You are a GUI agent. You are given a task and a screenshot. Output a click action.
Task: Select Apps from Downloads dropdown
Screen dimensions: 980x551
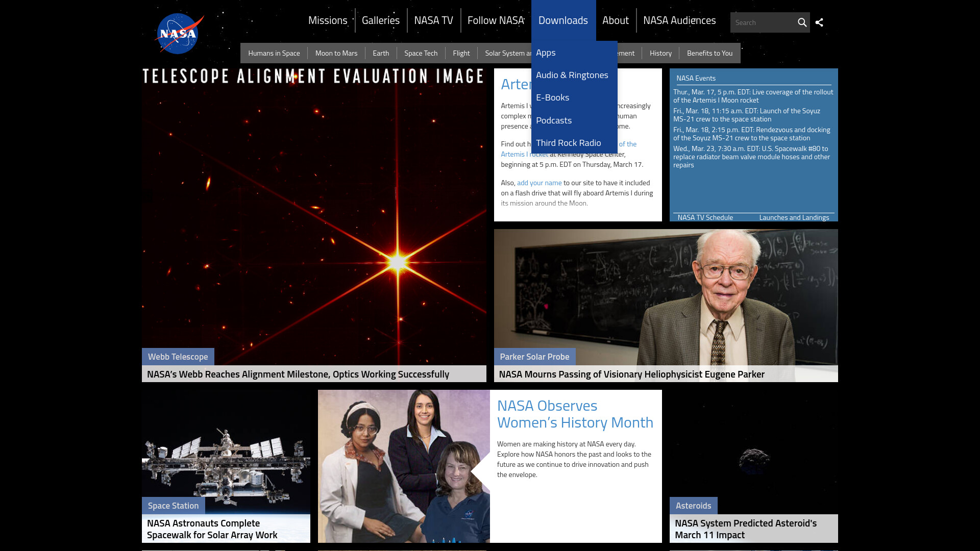574,53
